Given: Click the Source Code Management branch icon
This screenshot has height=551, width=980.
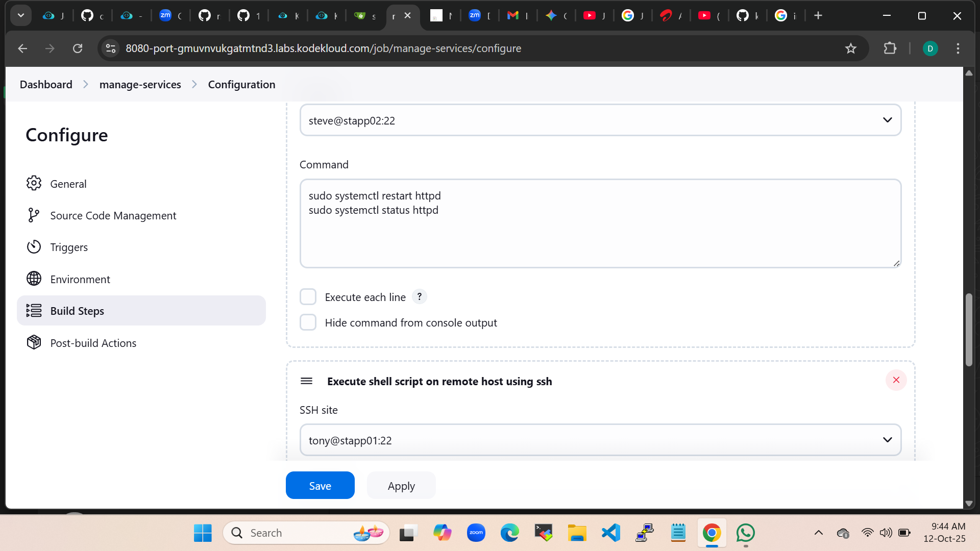Looking at the screenshot, I should 34,215.
